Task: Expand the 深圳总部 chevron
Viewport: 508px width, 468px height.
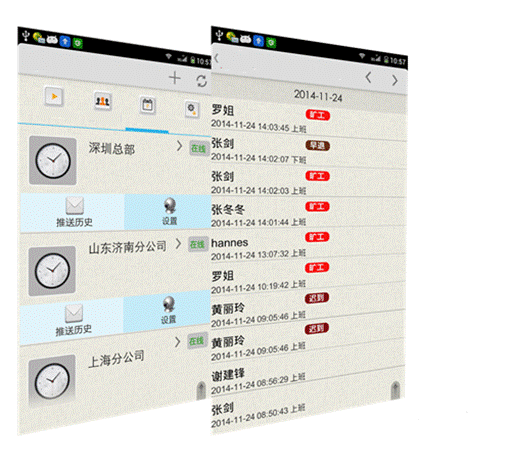Action: [x=179, y=146]
